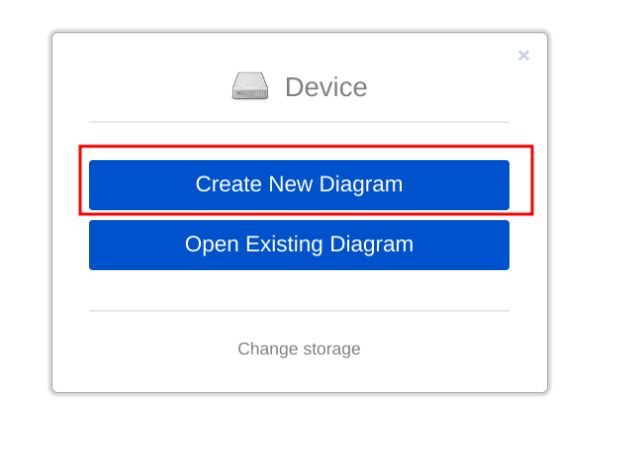Viewport: 640px width, 456px height.
Task: Create a diagram using the top button
Action: point(298,185)
